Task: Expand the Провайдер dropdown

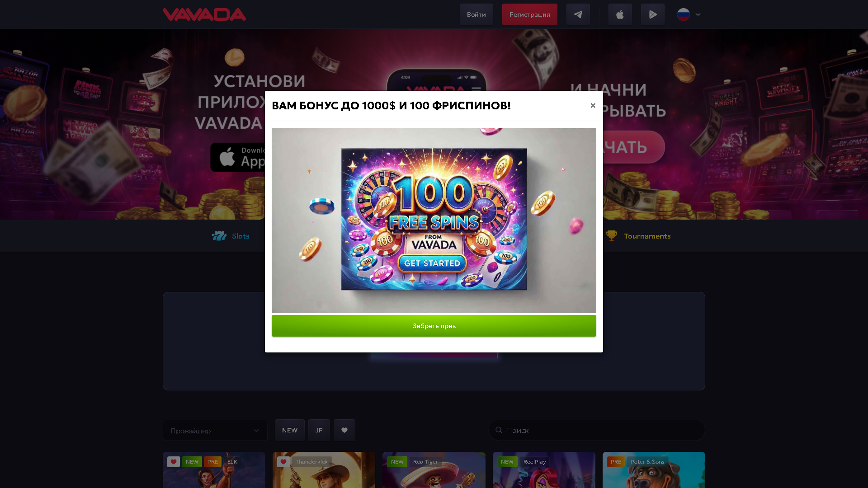Action: (x=215, y=431)
